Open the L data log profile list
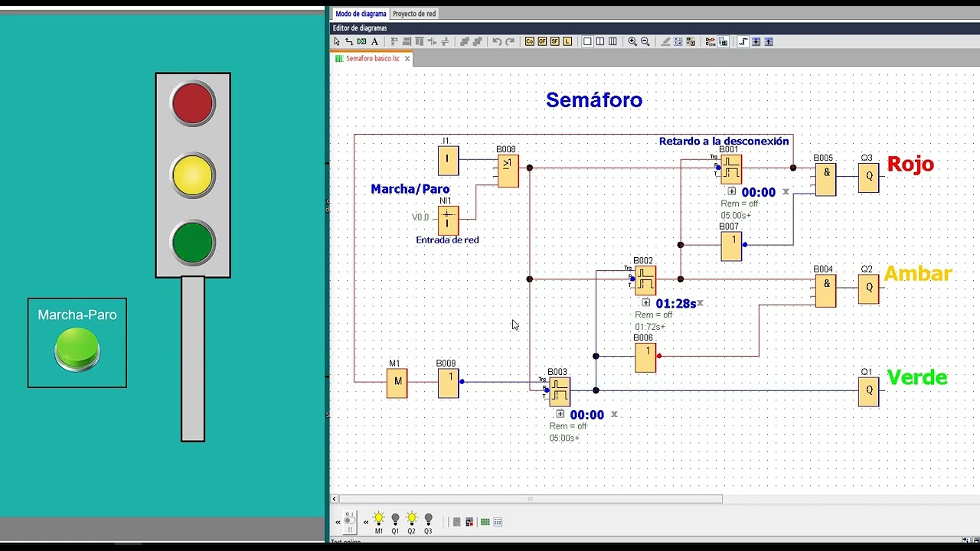The width and height of the screenshot is (980, 551). 567,41
